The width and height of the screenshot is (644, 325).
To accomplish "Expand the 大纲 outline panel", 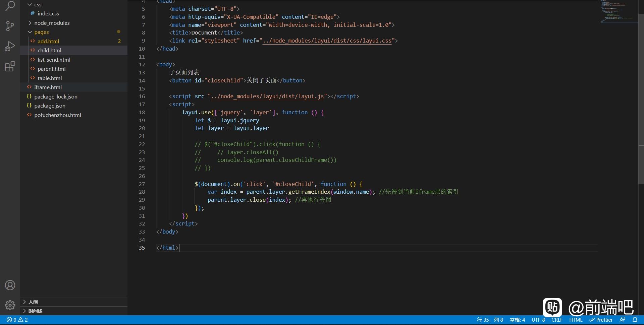I will pos(74,302).
